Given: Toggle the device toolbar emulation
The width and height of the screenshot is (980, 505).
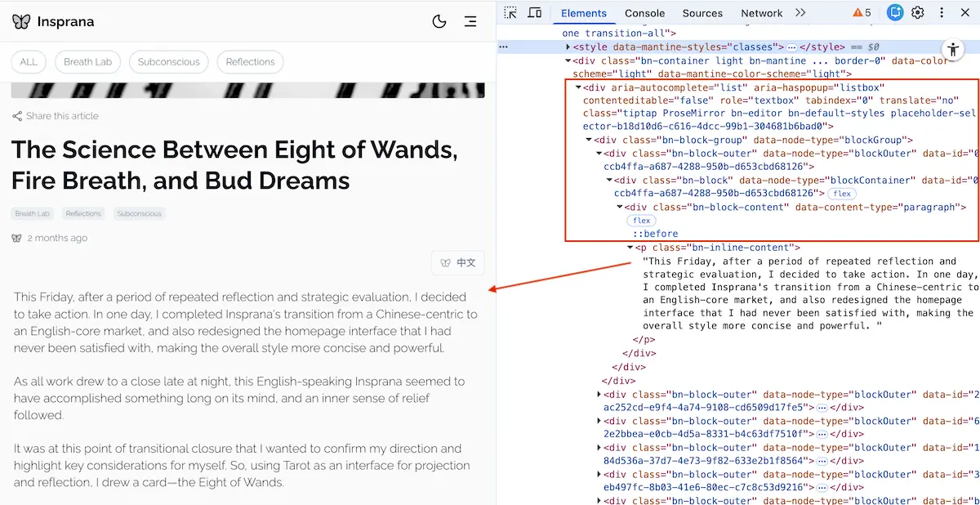Looking at the screenshot, I should pos(535,12).
